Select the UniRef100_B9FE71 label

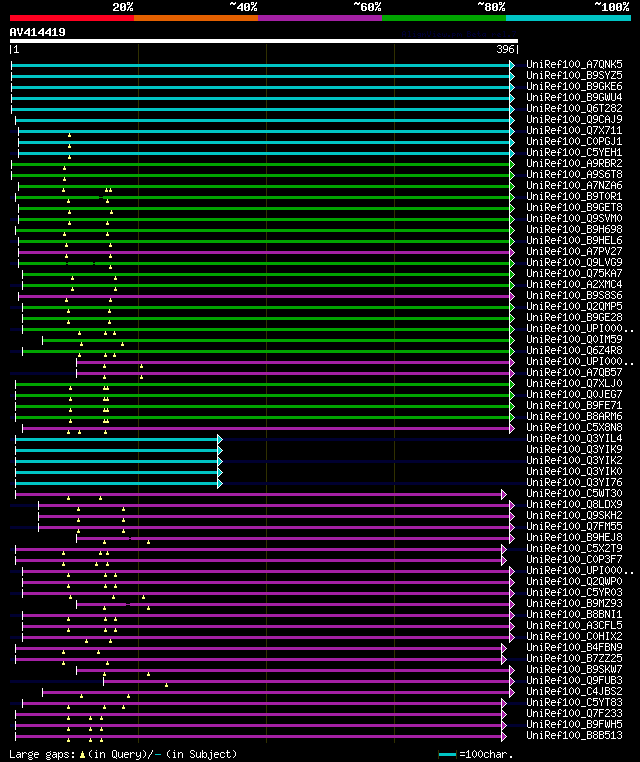tap(574, 405)
